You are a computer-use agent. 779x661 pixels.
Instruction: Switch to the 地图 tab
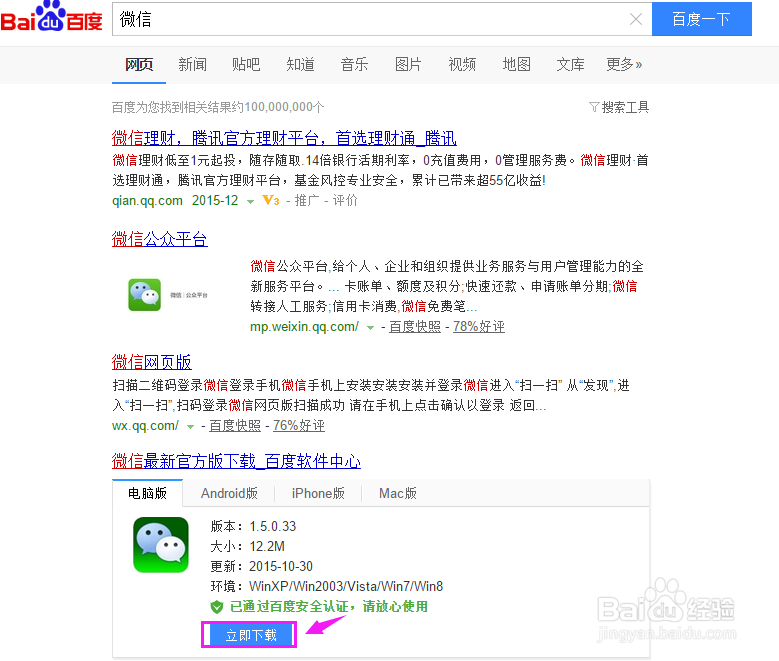tap(516, 65)
